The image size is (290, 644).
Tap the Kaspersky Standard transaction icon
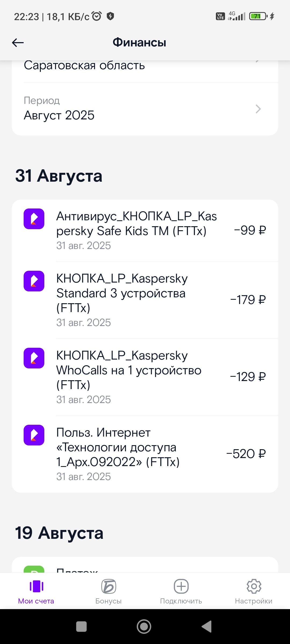pyautogui.click(x=34, y=281)
